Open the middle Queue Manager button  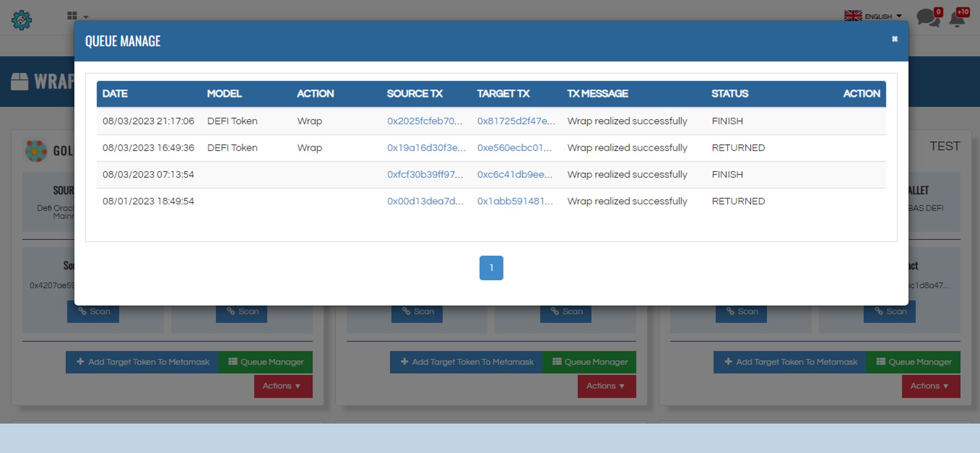[589, 362]
